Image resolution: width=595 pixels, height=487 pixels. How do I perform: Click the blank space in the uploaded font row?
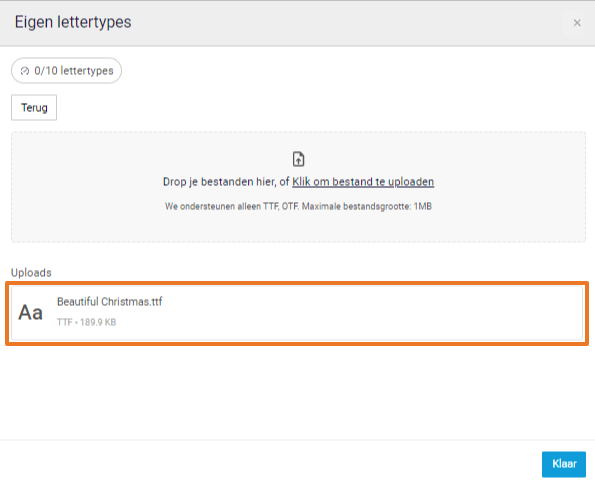pyautogui.click(x=372, y=313)
